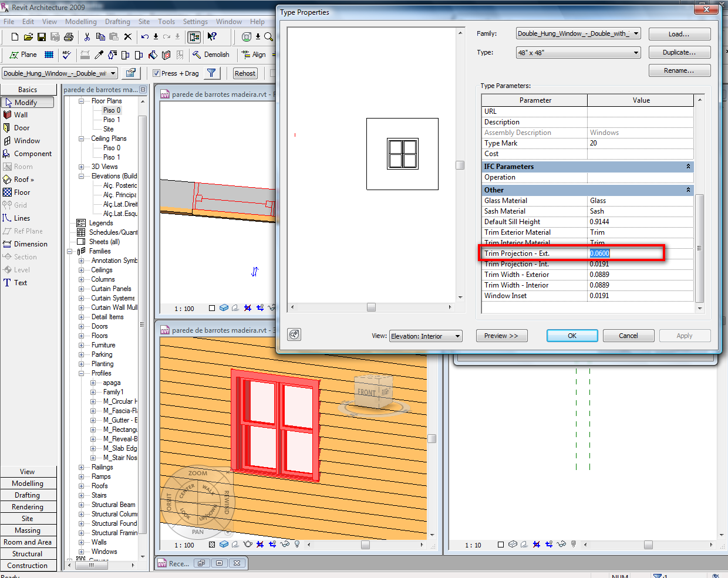Click the Undo arrow icon
Image resolution: width=728 pixels, height=578 pixels.
pyautogui.click(x=144, y=37)
